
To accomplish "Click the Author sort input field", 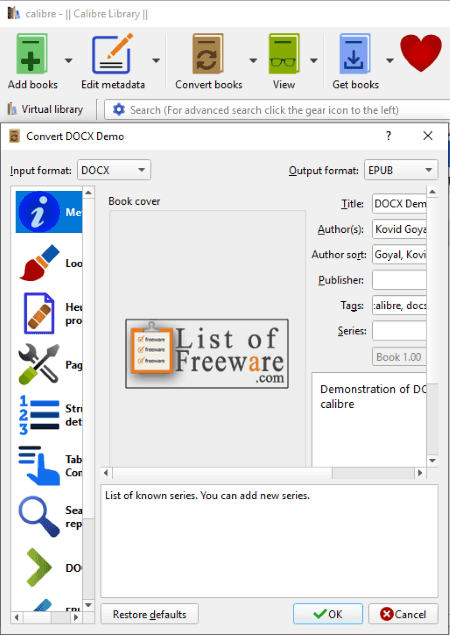I will click(399, 255).
